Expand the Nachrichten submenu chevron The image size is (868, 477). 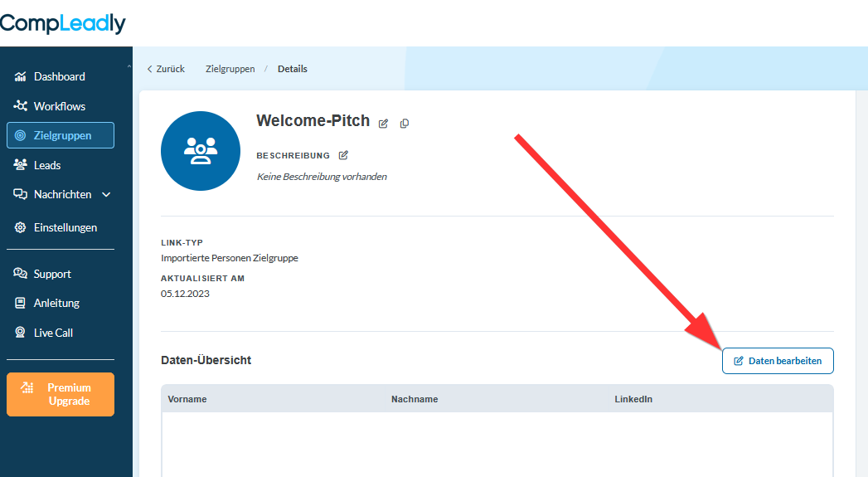(x=106, y=194)
